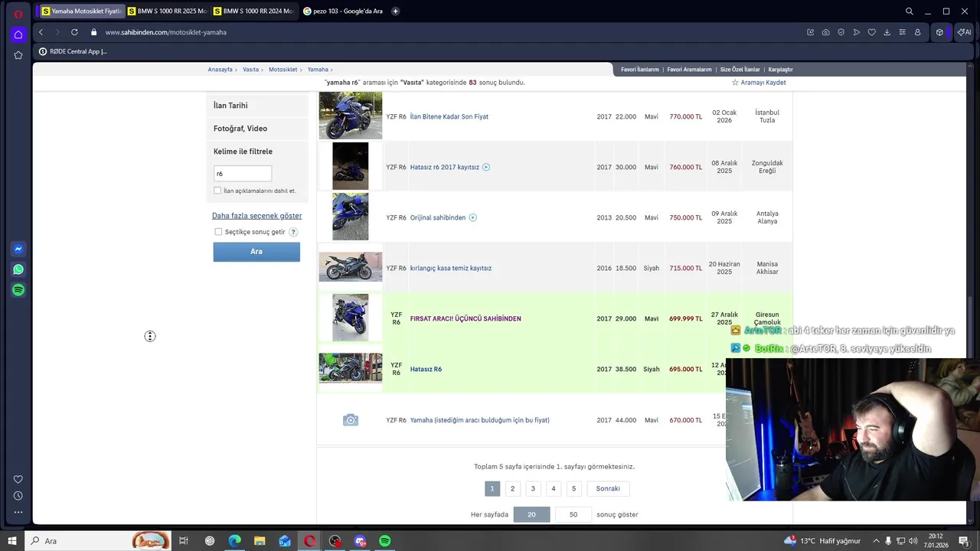Open the Aria AI assistant button

(964, 32)
